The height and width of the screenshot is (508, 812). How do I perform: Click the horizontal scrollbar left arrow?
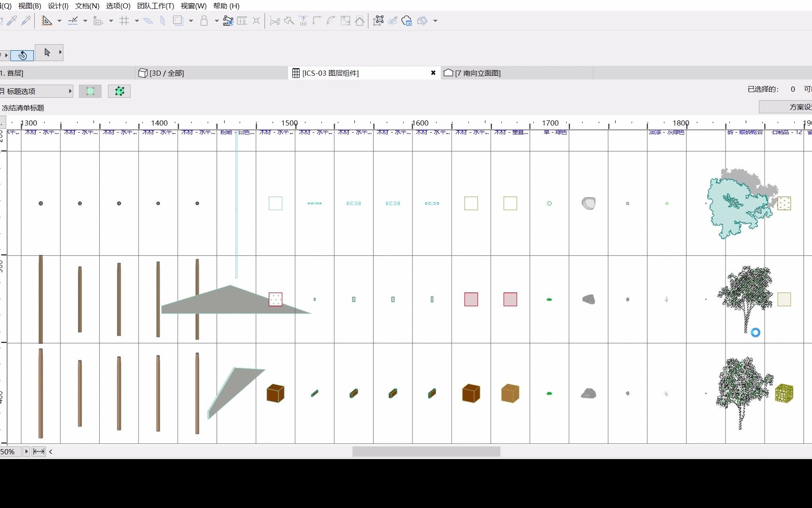click(51, 452)
